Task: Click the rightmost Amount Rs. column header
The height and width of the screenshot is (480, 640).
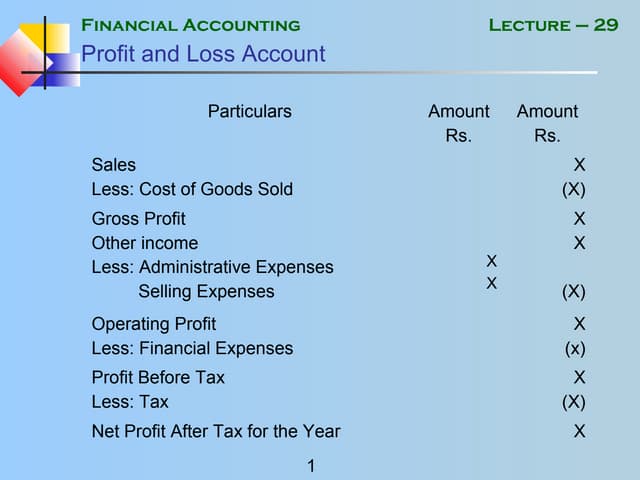Action: tap(547, 123)
